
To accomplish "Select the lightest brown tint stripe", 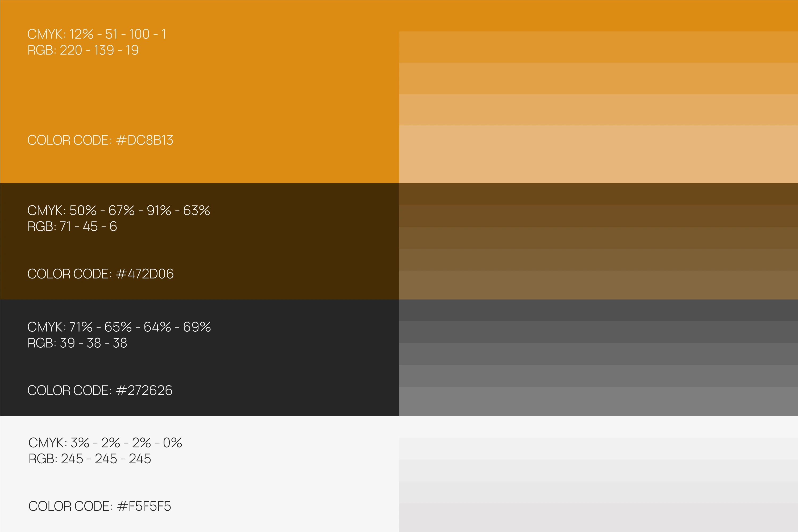I will coord(598,285).
